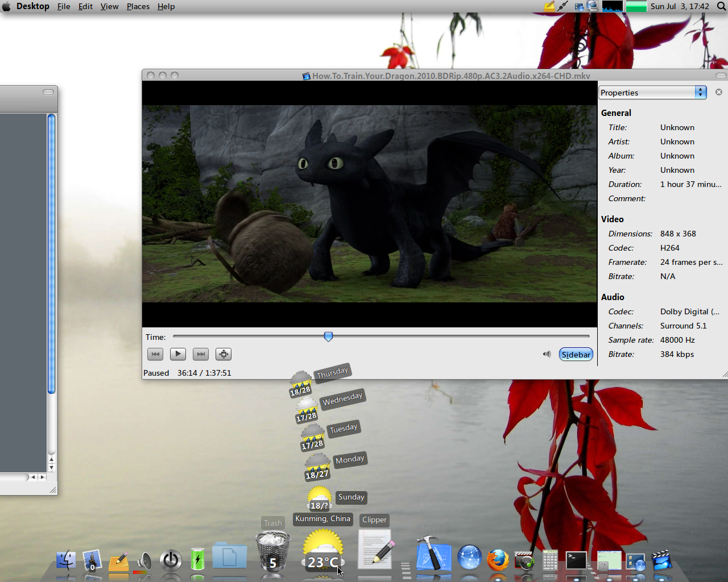Toggle fullscreen mode in the player

click(224, 354)
